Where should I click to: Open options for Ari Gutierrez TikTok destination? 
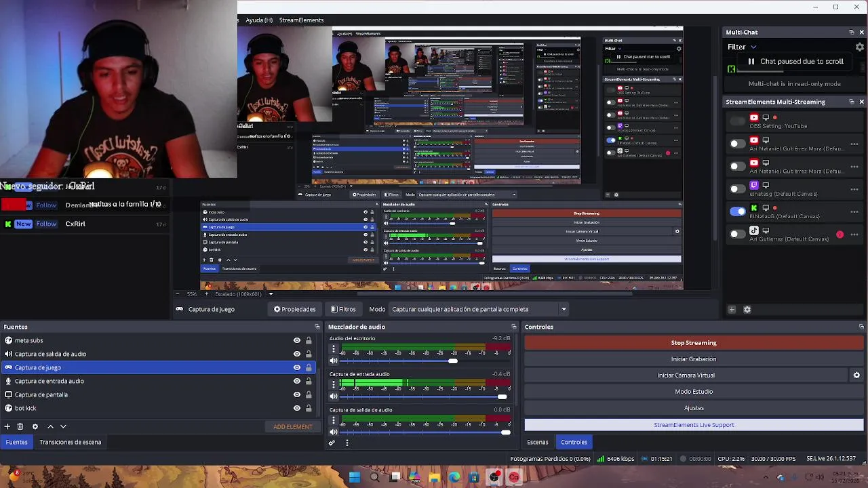tap(854, 235)
